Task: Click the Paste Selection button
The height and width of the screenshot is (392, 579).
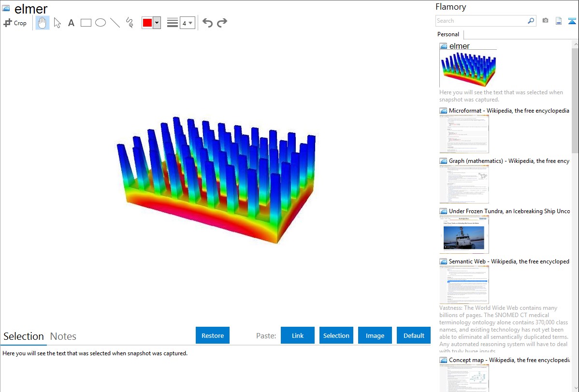Action: point(336,335)
